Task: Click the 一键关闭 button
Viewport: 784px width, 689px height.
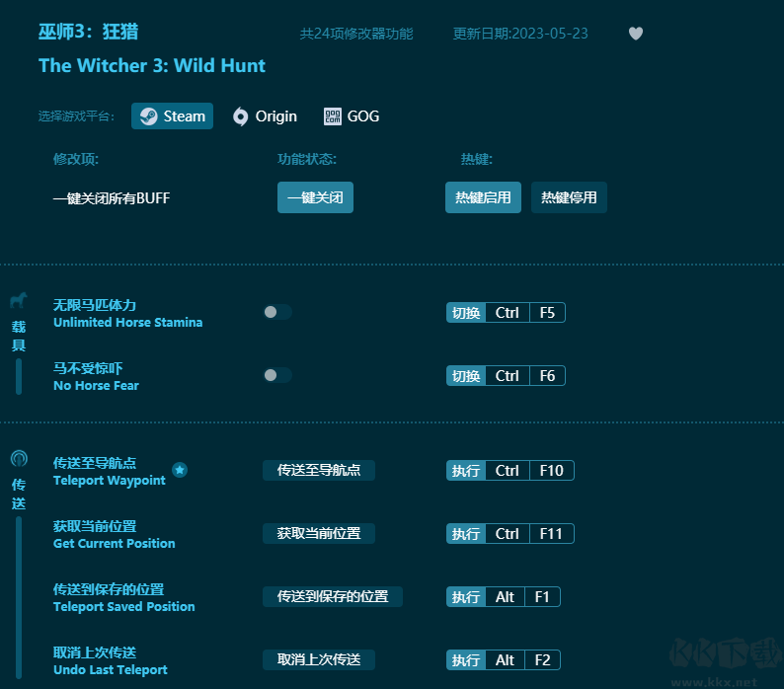Action: (316, 197)
